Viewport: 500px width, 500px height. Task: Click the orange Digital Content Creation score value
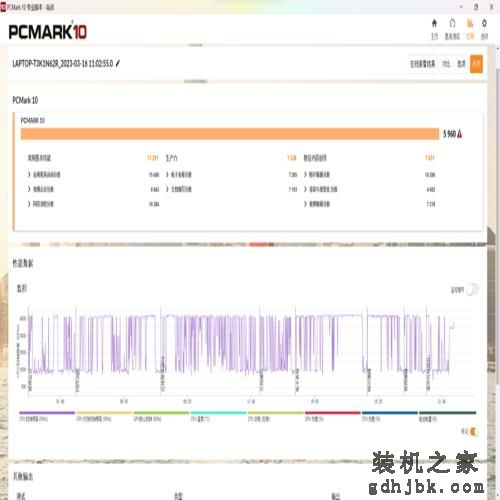click(x=430, y=158)
